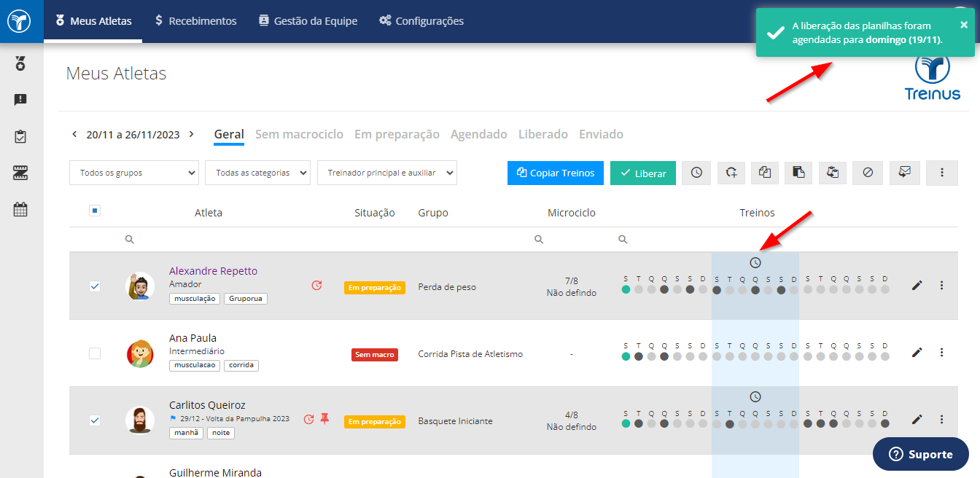The width and height of the screenshot is (980, 478).
Task: Check Ana Paula's row checkbox
Action: (x=95, y=353)
